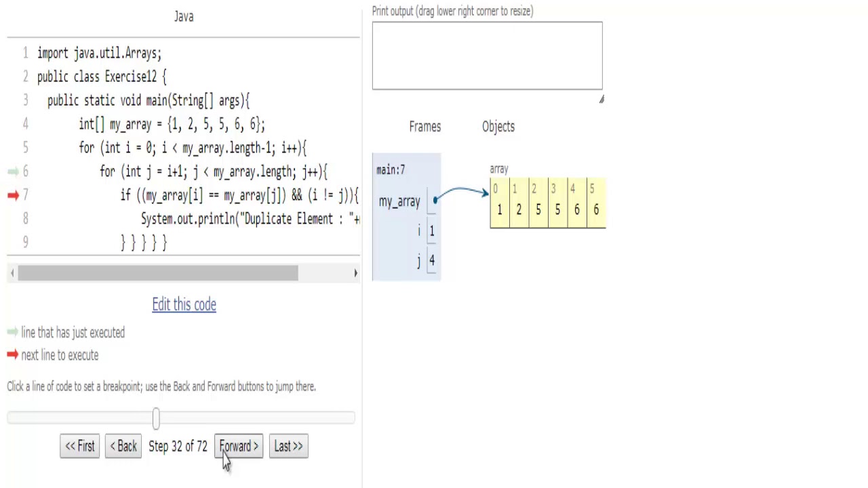Click array element at index 2
The width and height of the screenshot is (868, 488).
pos(538,209)
